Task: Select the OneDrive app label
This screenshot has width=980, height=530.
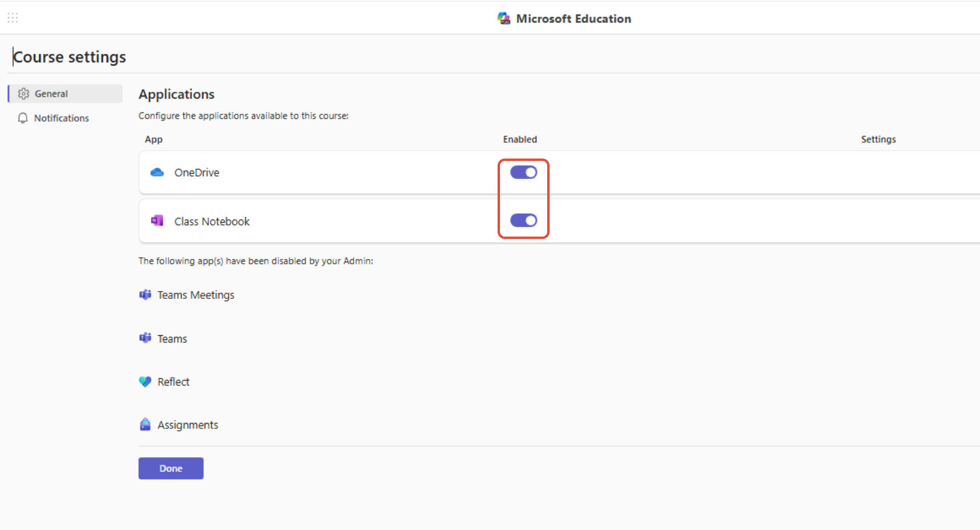Action: 197,172
